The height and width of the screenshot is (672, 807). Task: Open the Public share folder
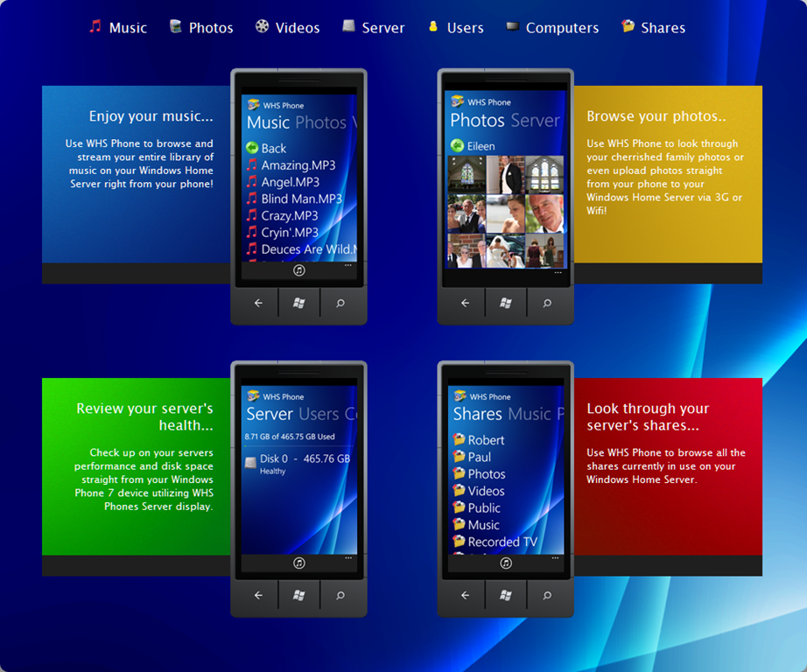[x=476, y=507]
